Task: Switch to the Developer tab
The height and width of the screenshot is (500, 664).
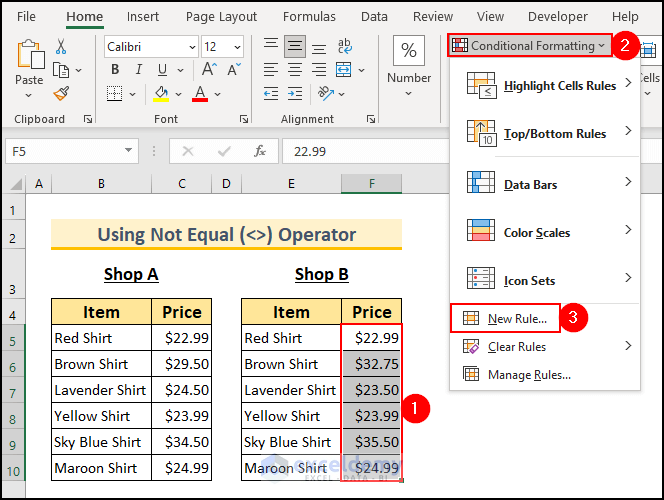Action: click(558, 17)
